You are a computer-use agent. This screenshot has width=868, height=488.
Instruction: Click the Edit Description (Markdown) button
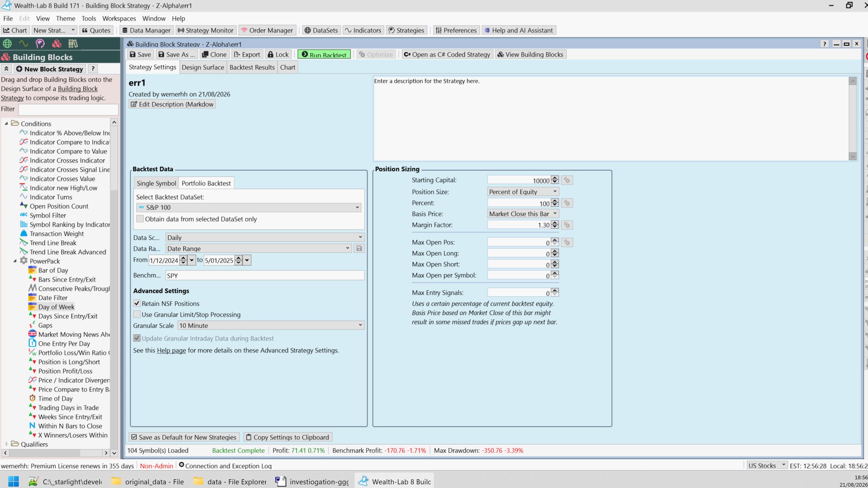(x=172, y=104)
